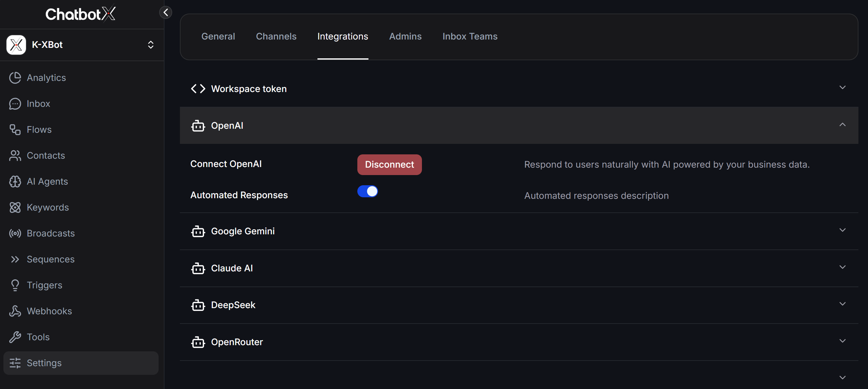Switch to the Channels tab
This screenshot has height=389, width=868.
(276, 36)
